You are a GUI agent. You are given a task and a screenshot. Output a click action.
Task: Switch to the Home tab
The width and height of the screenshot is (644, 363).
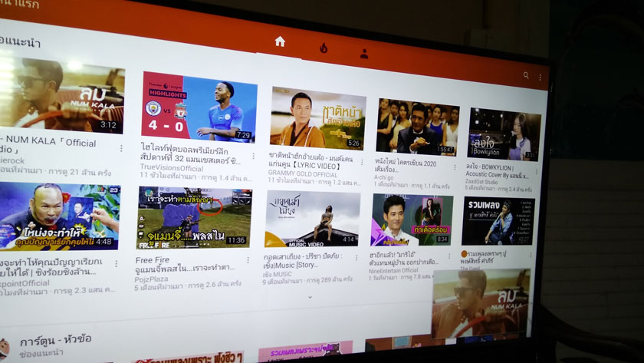pos(280,41)
